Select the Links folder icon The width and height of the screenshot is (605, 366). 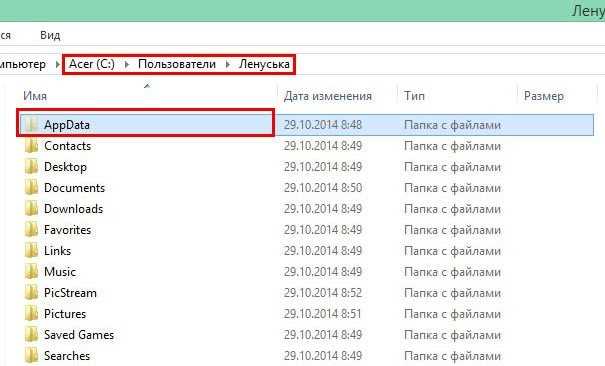point(31,251)
